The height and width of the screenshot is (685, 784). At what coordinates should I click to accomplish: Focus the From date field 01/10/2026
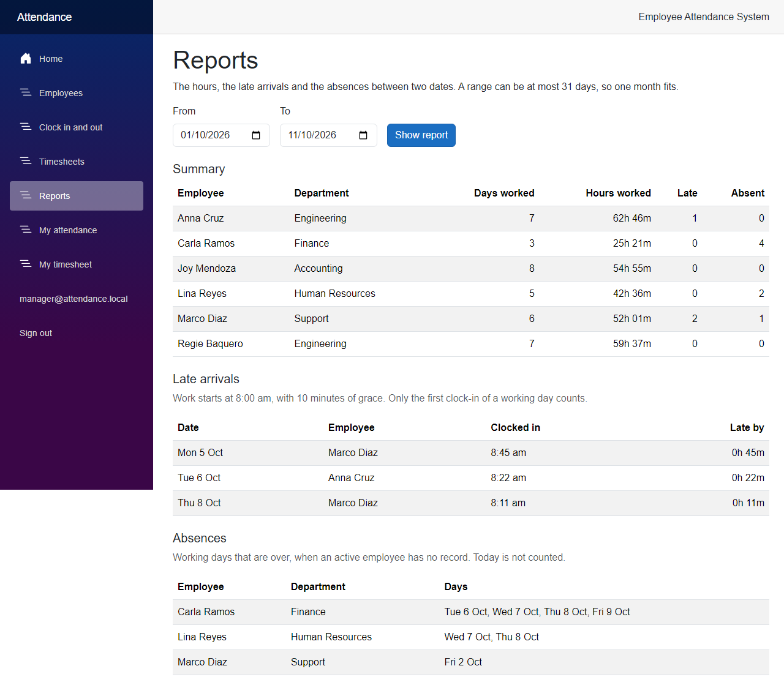[x=221, y=135]
